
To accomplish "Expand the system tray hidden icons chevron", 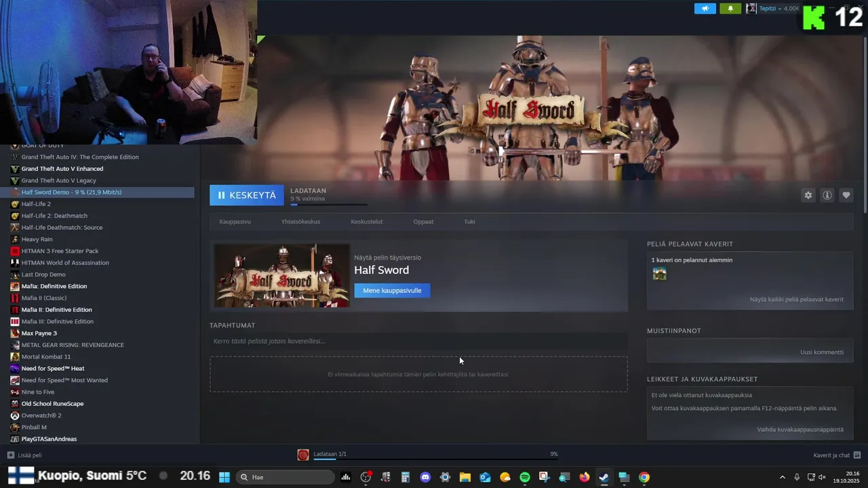I will (782, 477).
